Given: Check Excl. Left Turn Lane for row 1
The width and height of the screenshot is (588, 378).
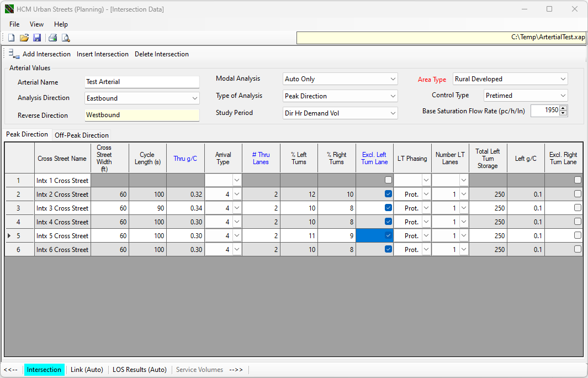Looking at the screenshot, I should click(388, 180).
